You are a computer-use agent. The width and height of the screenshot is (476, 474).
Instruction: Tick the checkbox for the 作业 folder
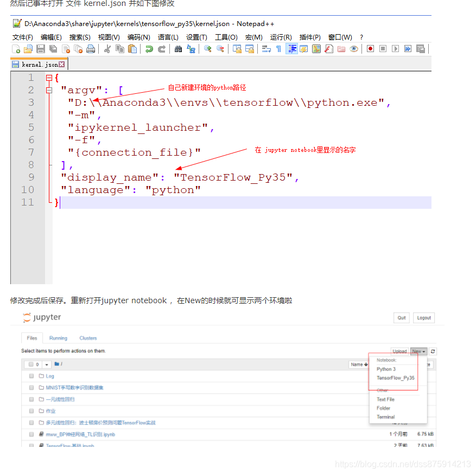click(31, 411)
